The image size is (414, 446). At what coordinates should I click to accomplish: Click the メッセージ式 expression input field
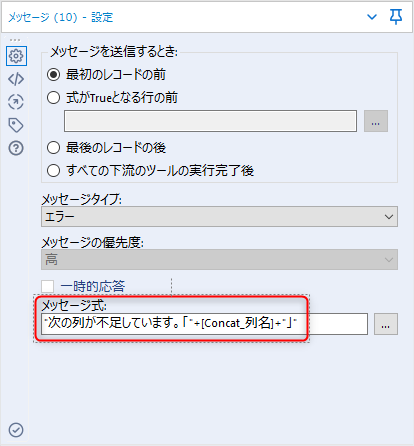click(x=204, y=324)
